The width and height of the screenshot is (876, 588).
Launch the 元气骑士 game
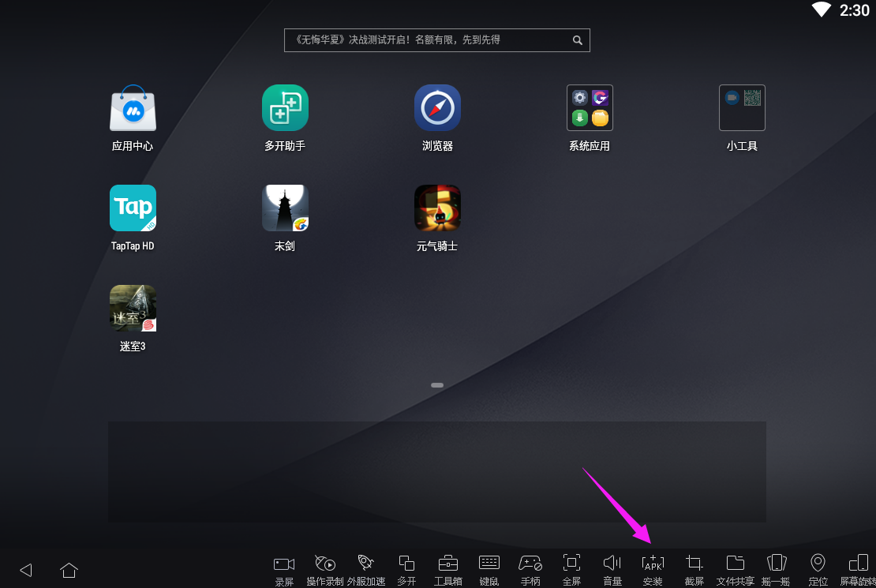(x=437, y=208)
